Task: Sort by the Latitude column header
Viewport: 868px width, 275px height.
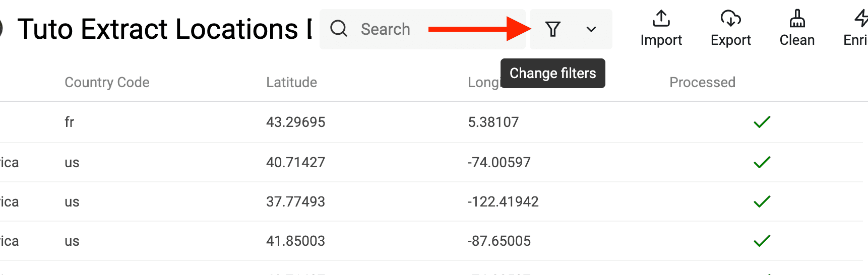Action: point(291,82)
